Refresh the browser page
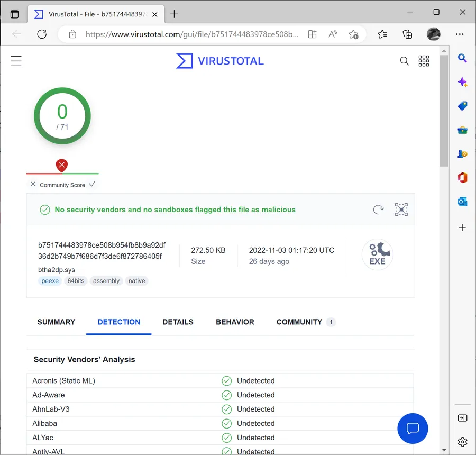The width and height of the screenshot is (476, 455). [x=42, y=34]
